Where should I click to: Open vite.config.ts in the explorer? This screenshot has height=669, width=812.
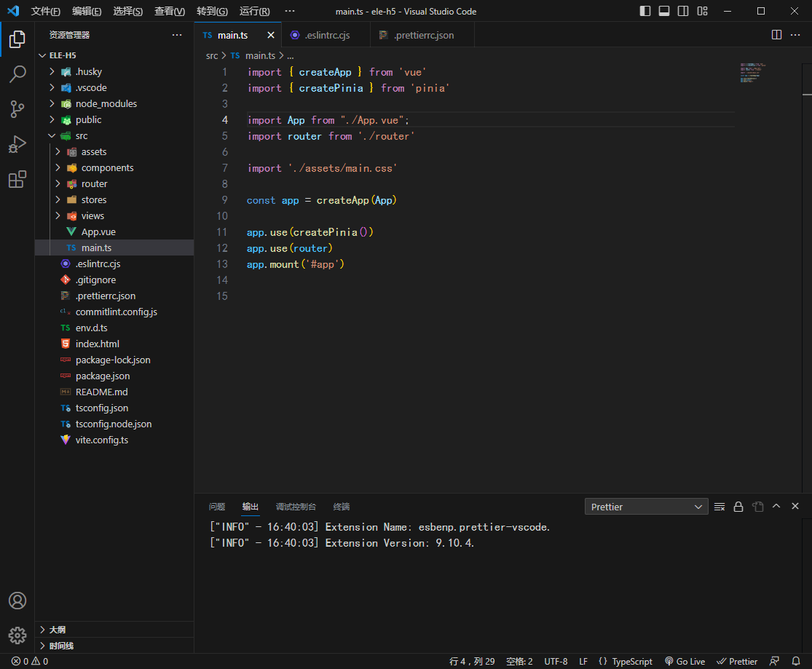pos(101,440)
